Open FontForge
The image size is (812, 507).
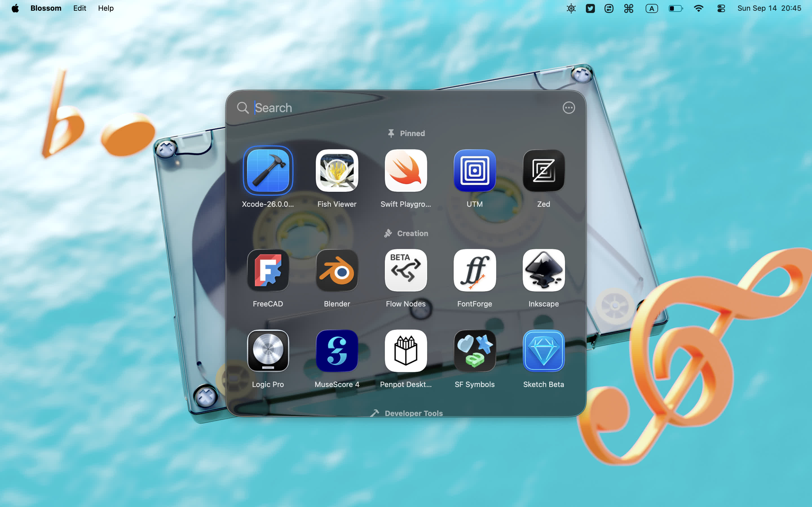tap(475, 270)
